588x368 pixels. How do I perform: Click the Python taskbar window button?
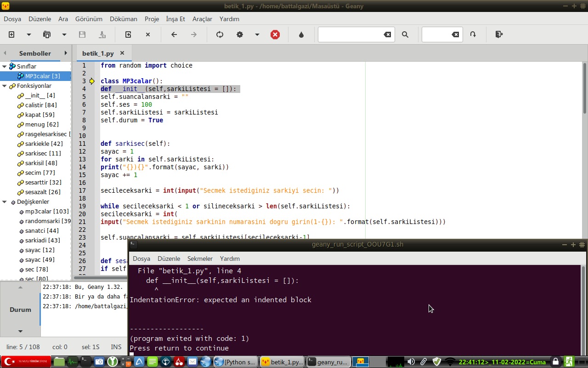pos(236,362)
